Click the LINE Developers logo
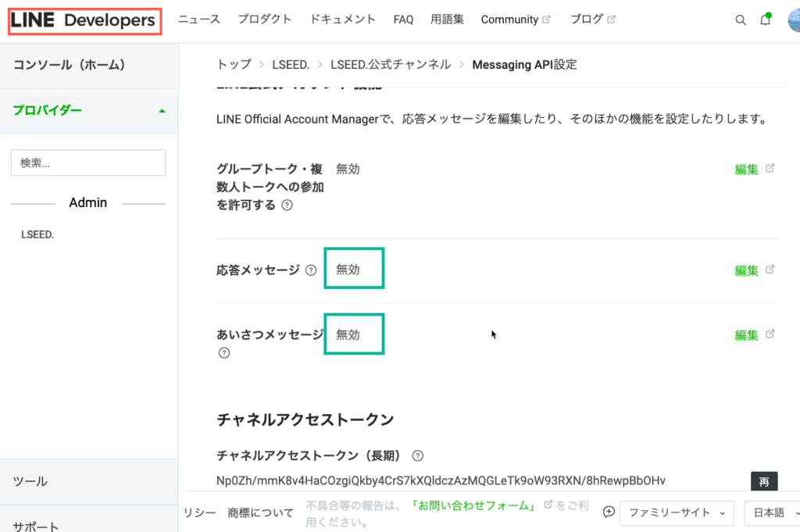Viewport: 800px width, 532px height. click(84, 21)
